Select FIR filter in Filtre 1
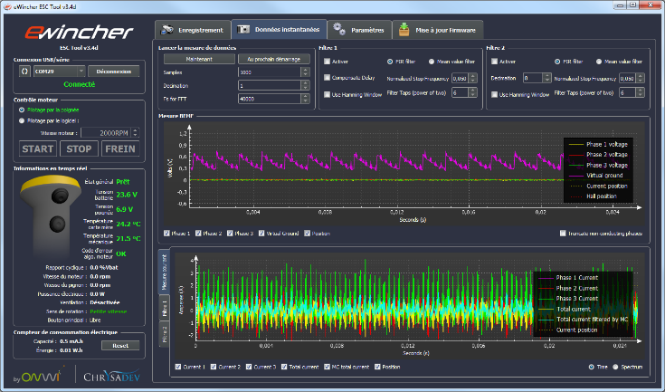The image size is (665, 392). tap(390, 62)
